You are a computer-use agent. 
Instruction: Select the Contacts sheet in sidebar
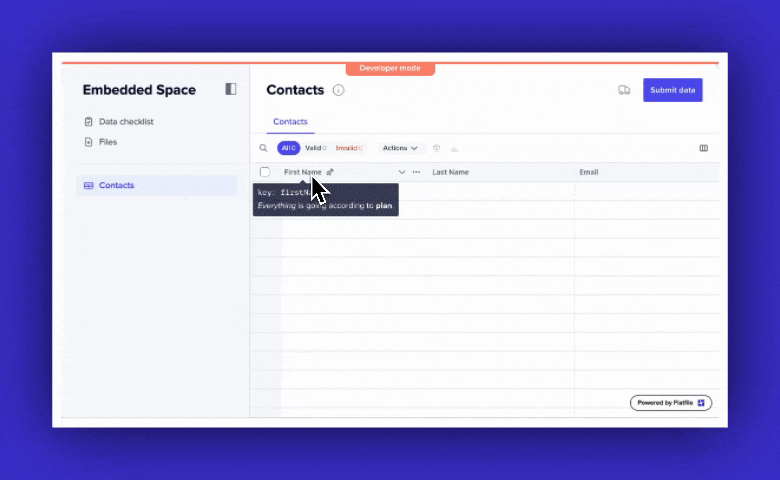tap(157, 185)
